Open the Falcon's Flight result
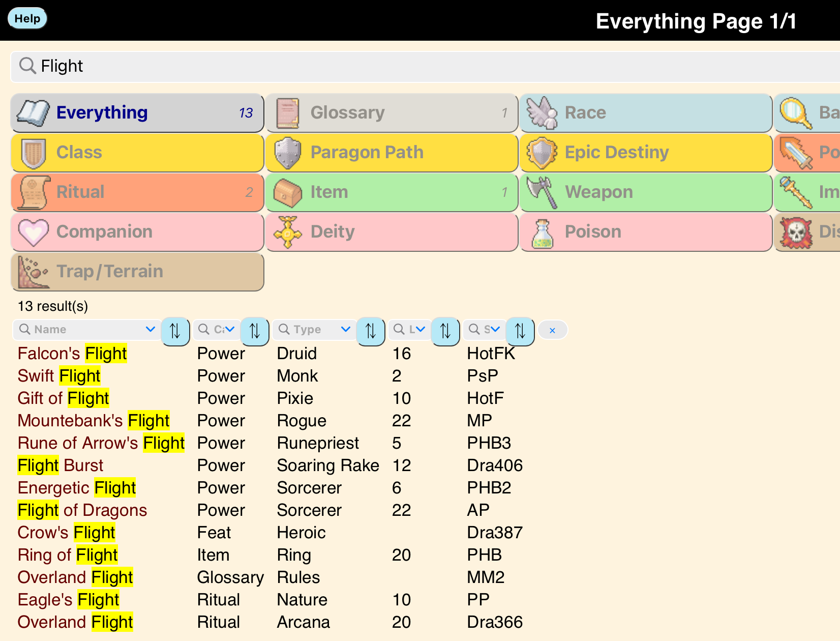 tap(72, 354)
